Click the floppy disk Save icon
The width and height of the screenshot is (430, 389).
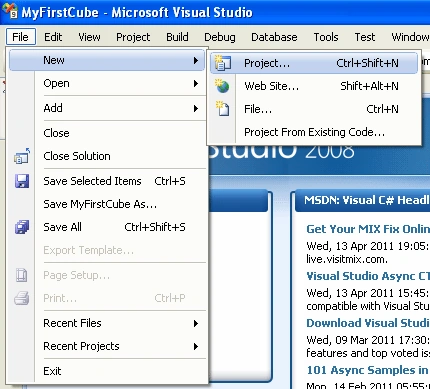(22, 181)
